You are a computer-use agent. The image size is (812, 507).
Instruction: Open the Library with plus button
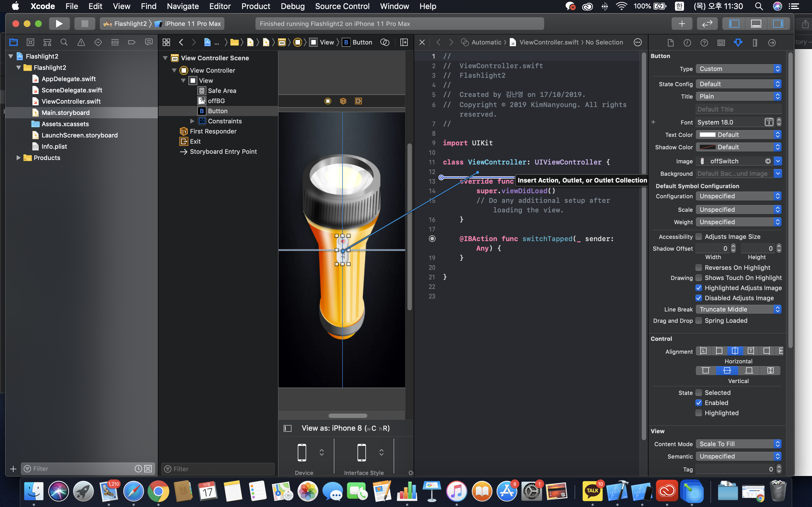tap(682, 23)
